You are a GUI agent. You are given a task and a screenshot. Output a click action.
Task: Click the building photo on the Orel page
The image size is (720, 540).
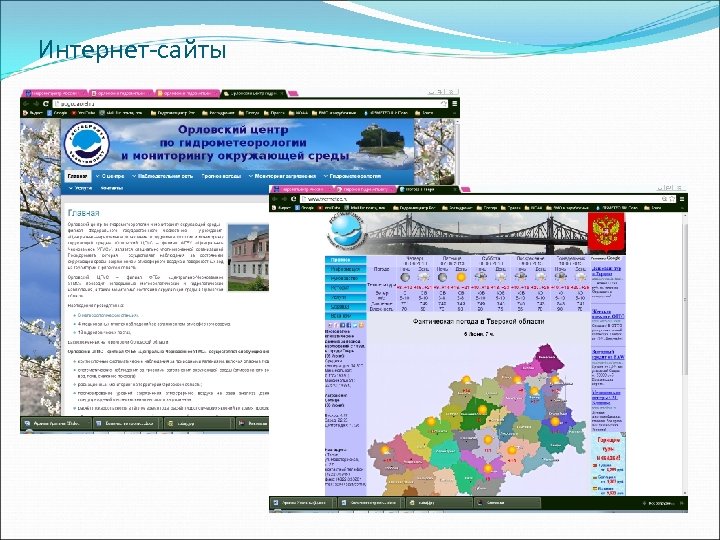[248, 258]
